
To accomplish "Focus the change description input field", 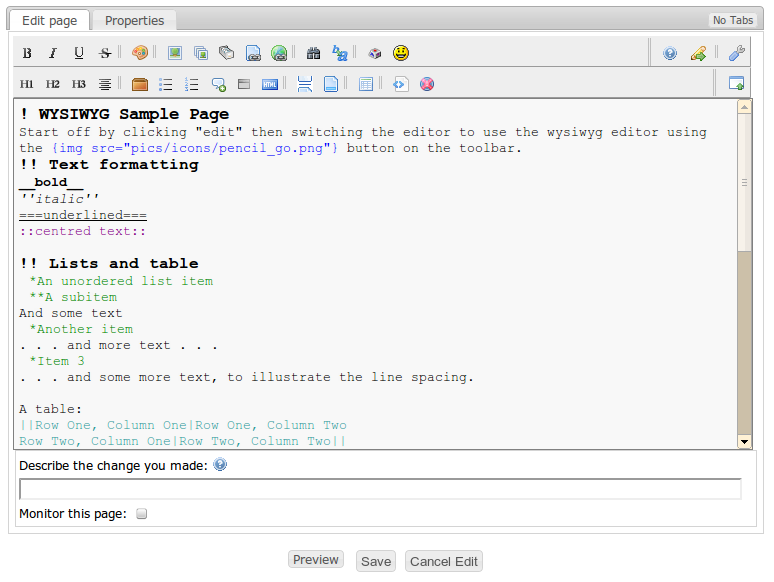I will coord(380,489).
